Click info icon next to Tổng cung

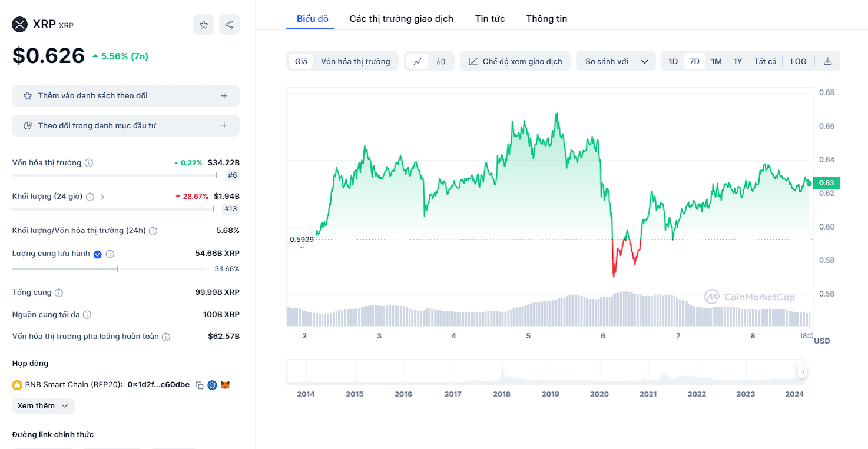(x=59, y=292)
